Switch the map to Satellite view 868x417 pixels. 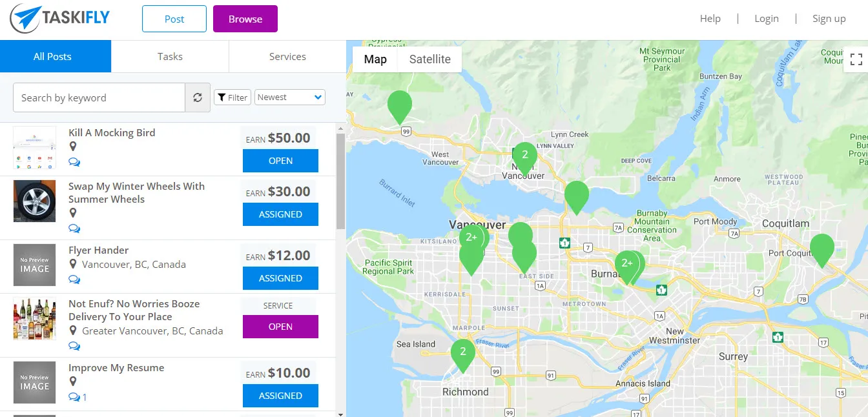pos(429,59)
